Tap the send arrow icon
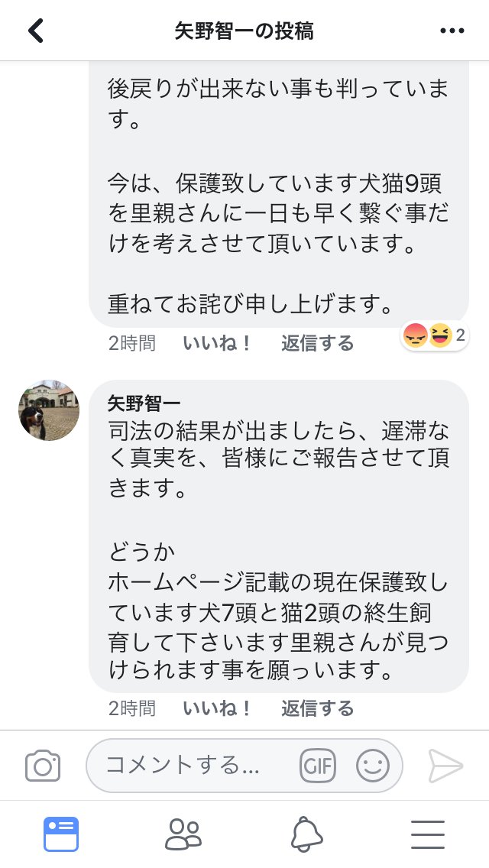 [x=445, y=765]
